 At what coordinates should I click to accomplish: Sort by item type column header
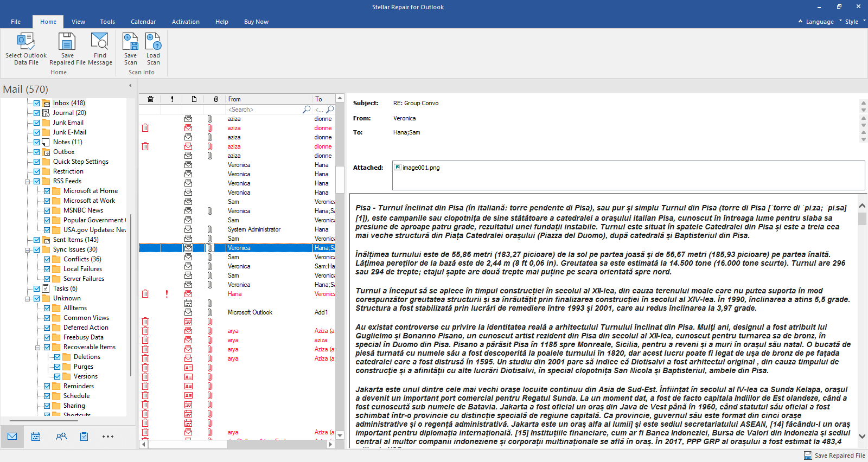194,99
